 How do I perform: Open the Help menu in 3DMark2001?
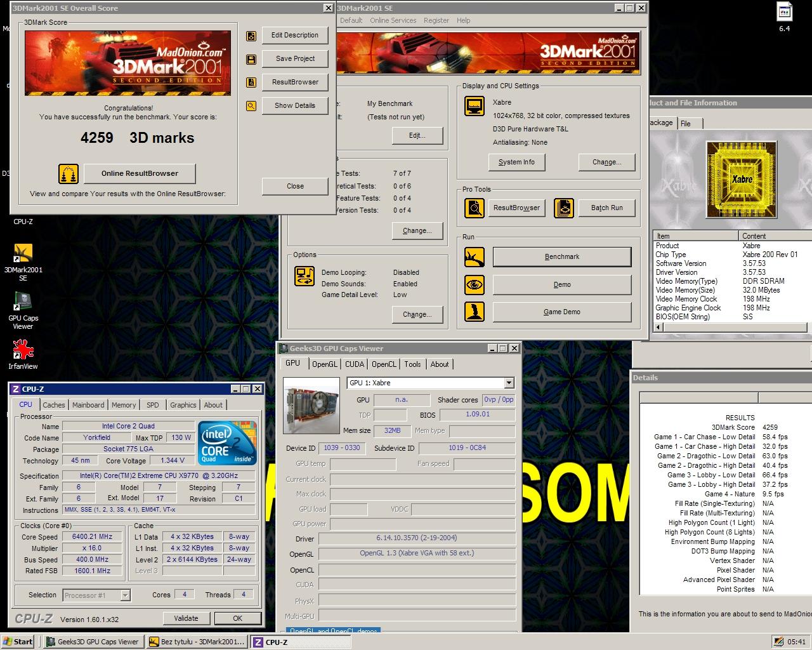click(464, 20)
